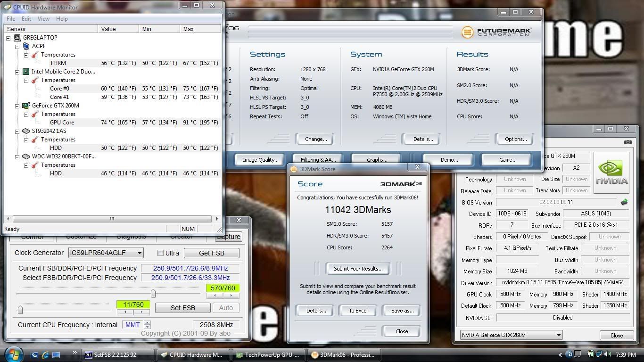Click the GREGLAPTOP computer icon in HWMonitor
The image size is (644, 362).
pyautogui.click(x=17, y=38)
